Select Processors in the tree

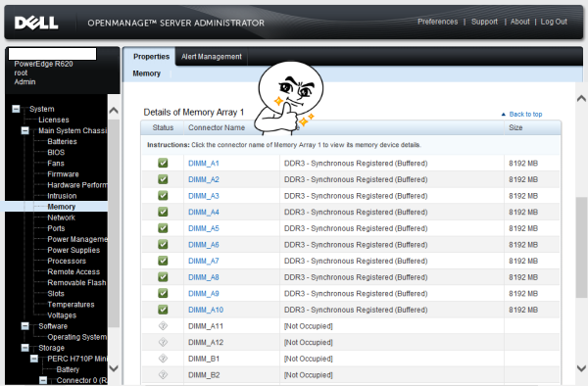pos(67,261)
